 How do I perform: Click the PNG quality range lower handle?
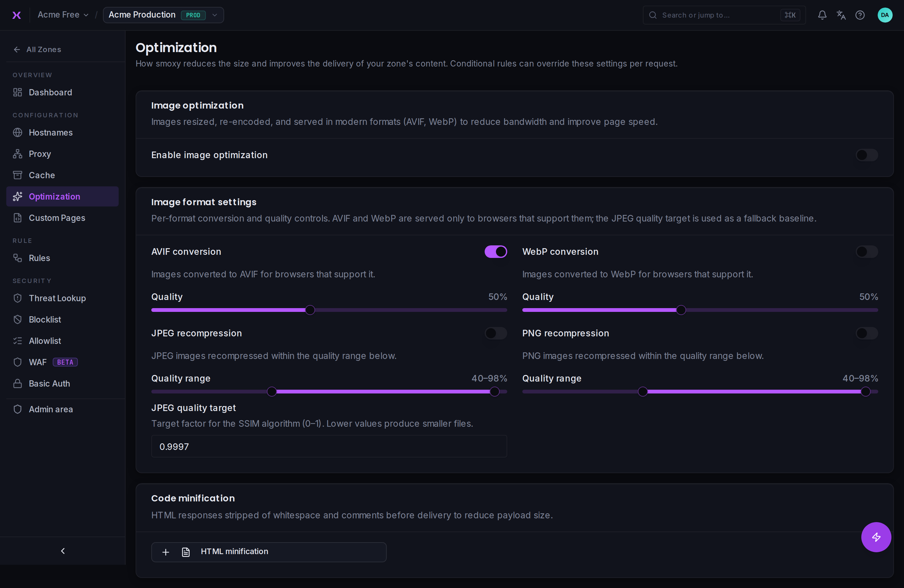(x=643, y=391)
